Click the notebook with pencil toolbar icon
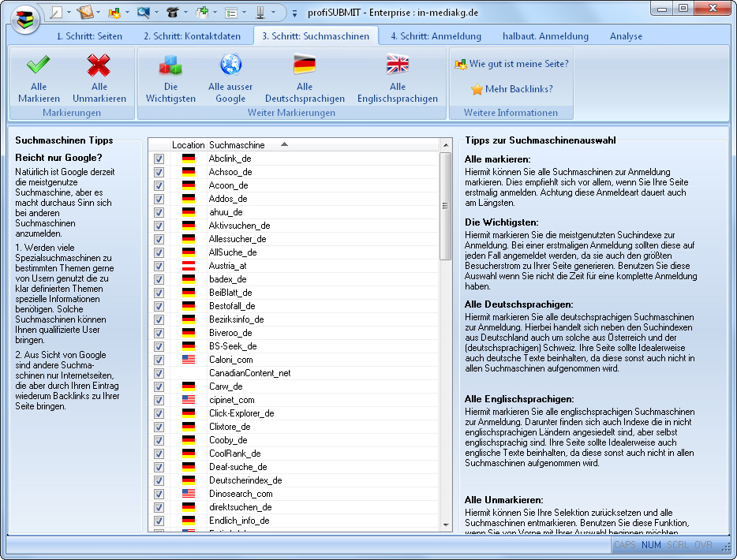The width and height of the screenshot is (737, 560). click(85, 13)
